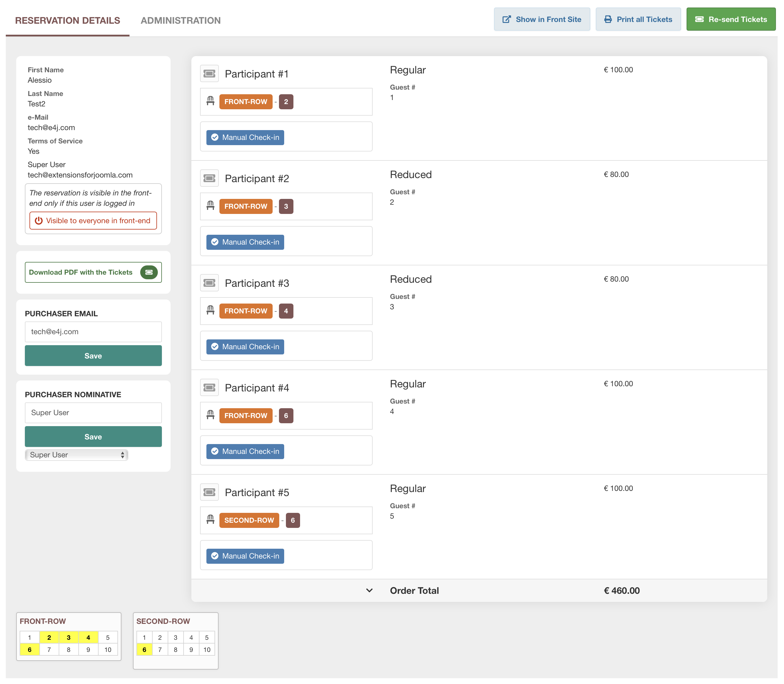This screenshot has width=784, height=684.
Task: Click the ticket icon beside Participant #1
Action: 209,73
